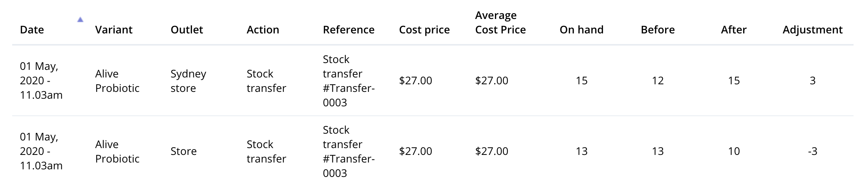Click the After column header
The height and width of the screenshot is (183, 868).
(x=734, y=30)
